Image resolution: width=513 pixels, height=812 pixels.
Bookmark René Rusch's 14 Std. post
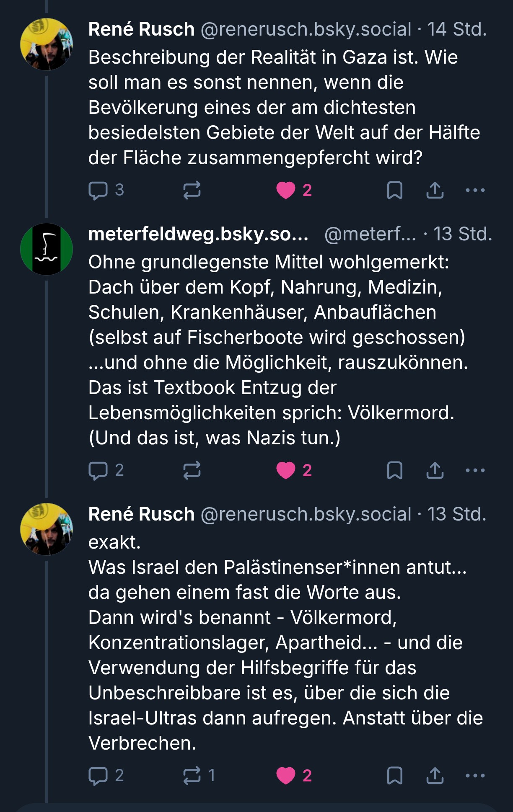[x=394, y=191]
